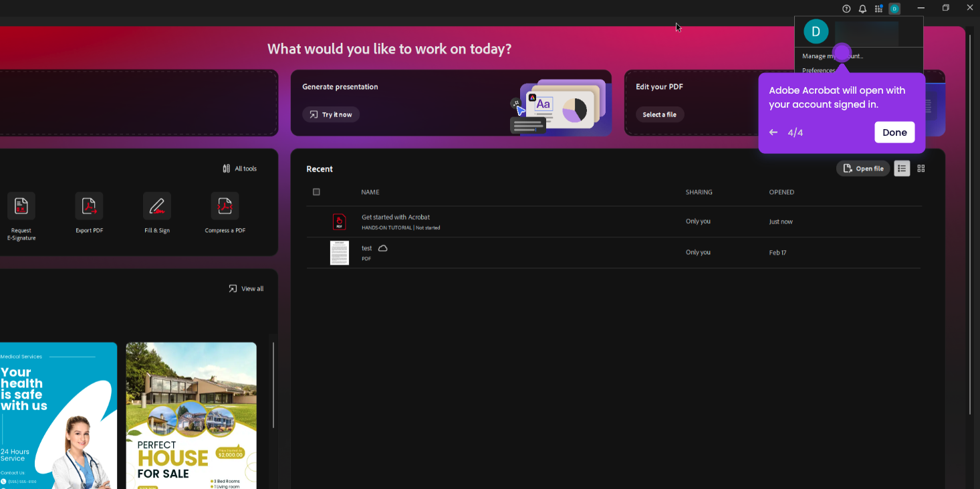The image size is (980, 489).
Task: Switch Recent files to list view
Action: pyautogui.click(x=902, y=169)
